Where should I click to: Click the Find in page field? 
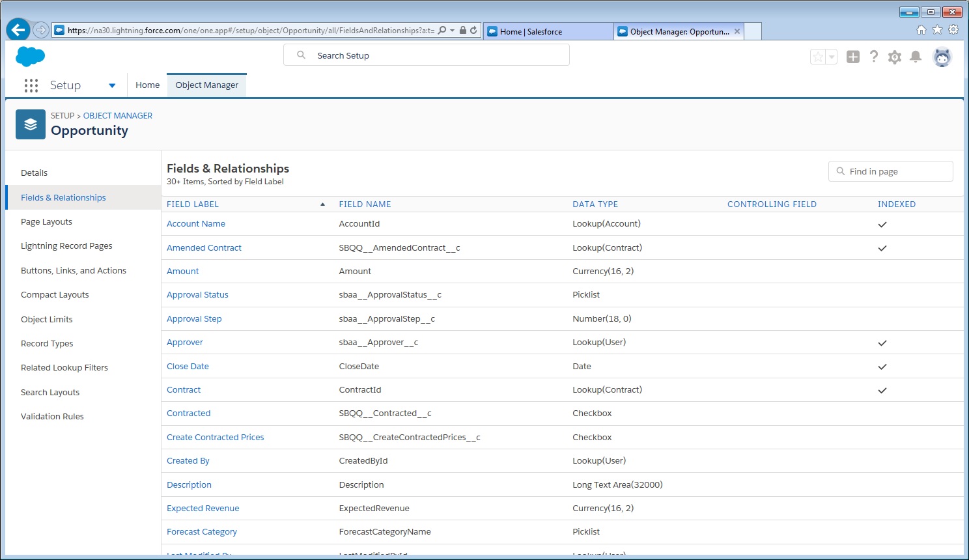pos(890,172)
